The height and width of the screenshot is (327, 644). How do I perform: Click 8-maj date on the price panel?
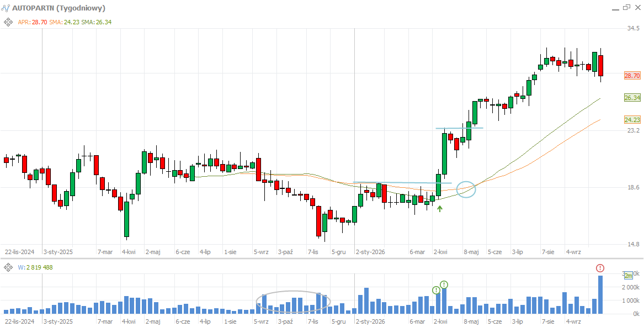point(471,252)
